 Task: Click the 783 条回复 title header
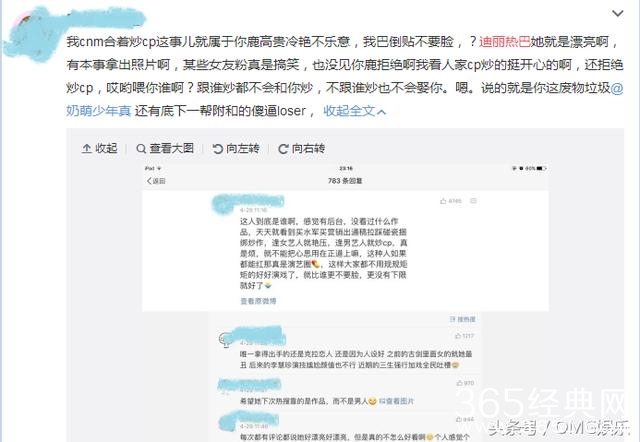tap(345, 180)
